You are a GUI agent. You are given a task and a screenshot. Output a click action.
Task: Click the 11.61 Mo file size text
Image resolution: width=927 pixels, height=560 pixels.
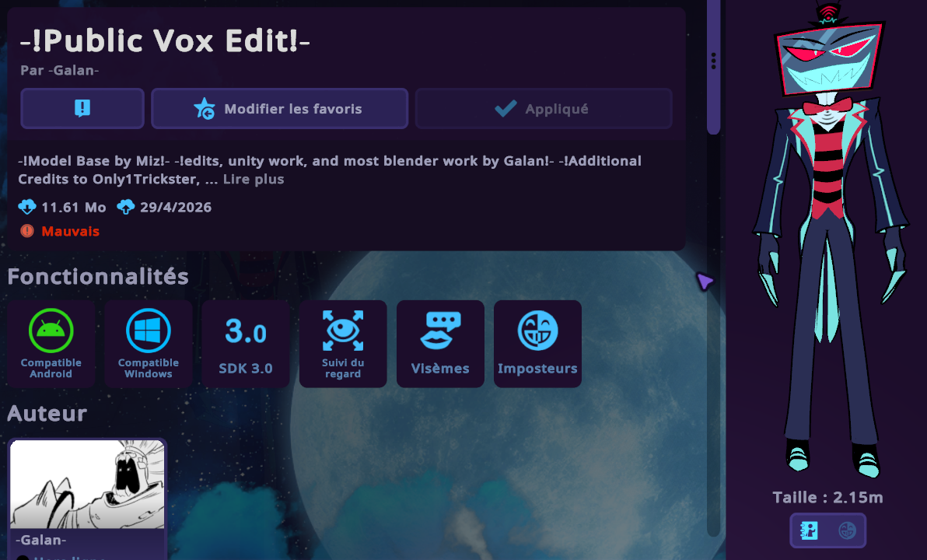point(74,208)
